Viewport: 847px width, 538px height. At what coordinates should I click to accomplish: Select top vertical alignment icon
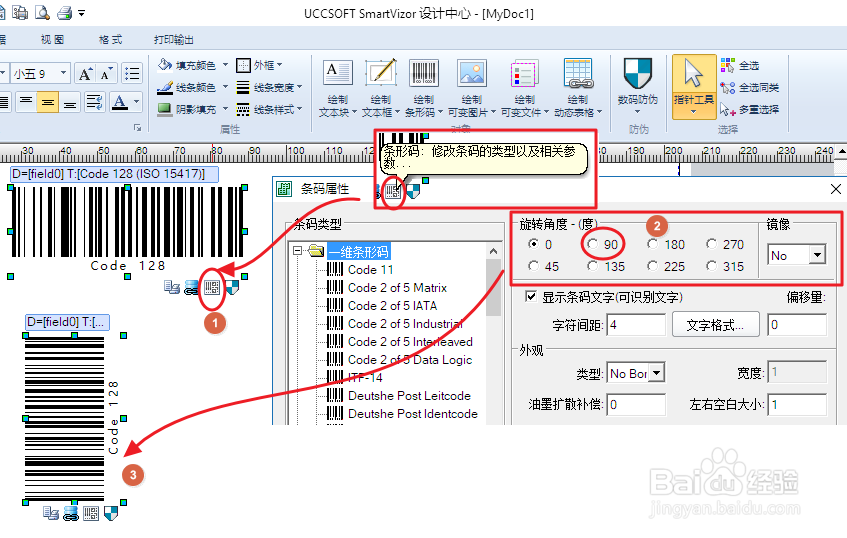[x=26, y=102]
